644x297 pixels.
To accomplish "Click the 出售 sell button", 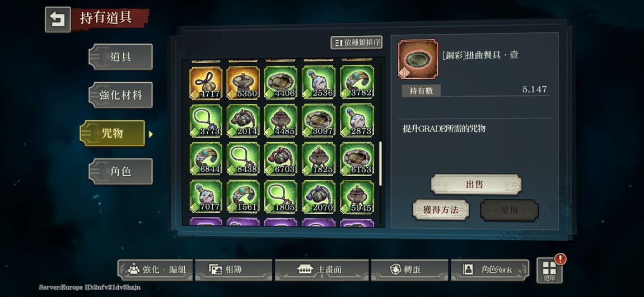I will point(476,184).
